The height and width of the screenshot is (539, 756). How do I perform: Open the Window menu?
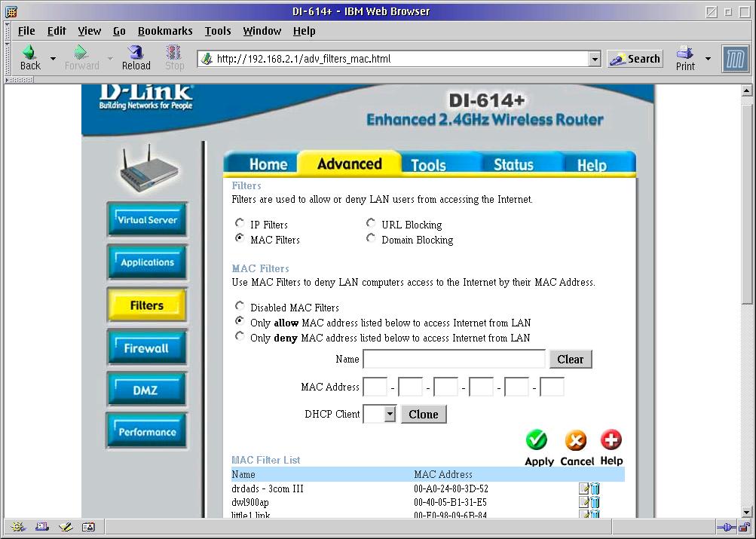pos(262,32)
